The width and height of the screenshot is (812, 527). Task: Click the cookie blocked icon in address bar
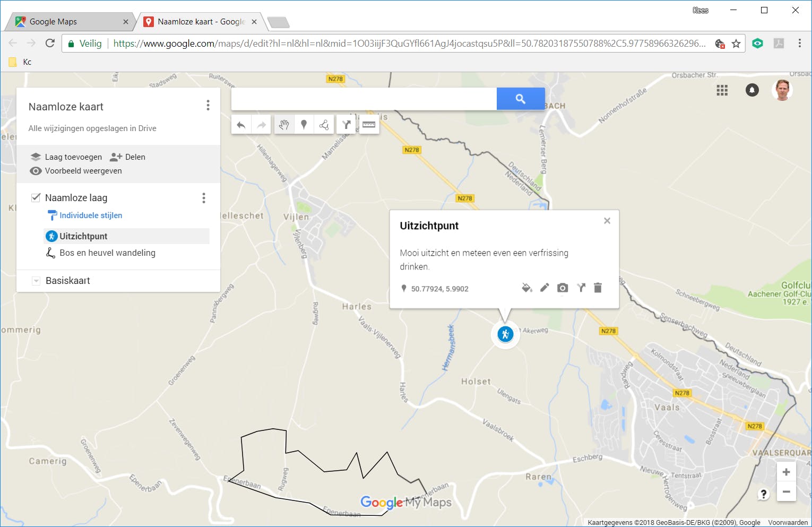(720, 44)
